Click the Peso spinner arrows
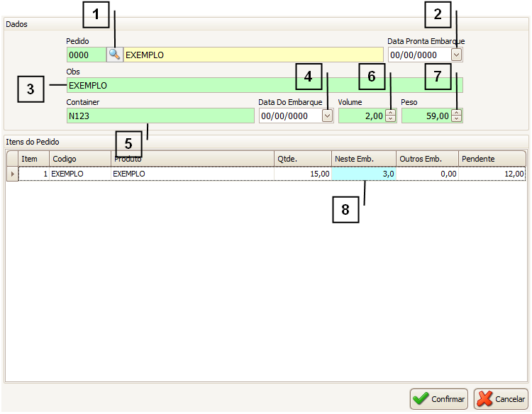The image size is (532, 414). 457,116
